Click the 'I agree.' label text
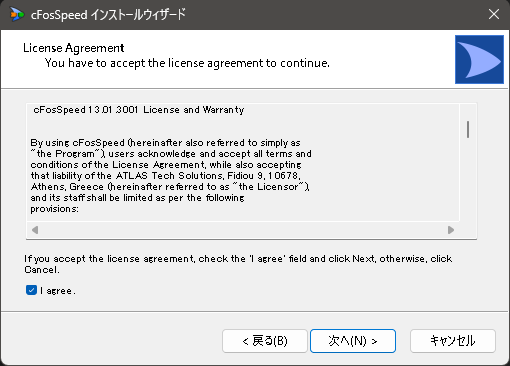This screenshot has height=366, width=510. (58, 291)
